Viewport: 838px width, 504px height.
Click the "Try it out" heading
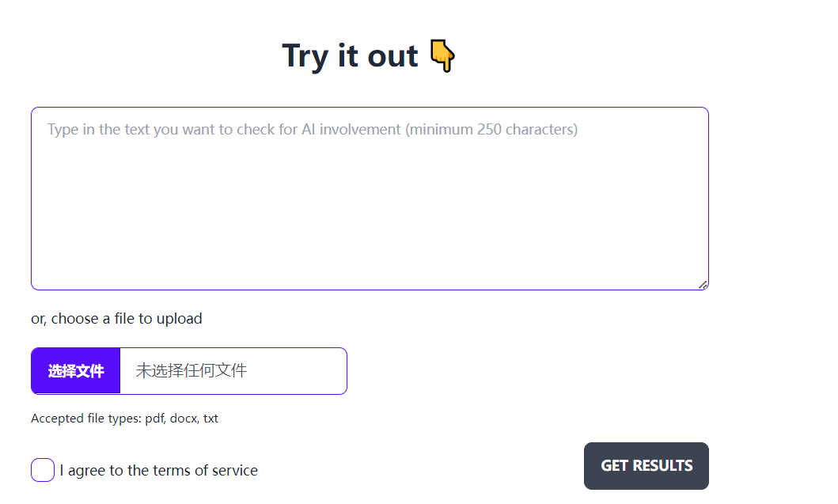click(350, 56)
